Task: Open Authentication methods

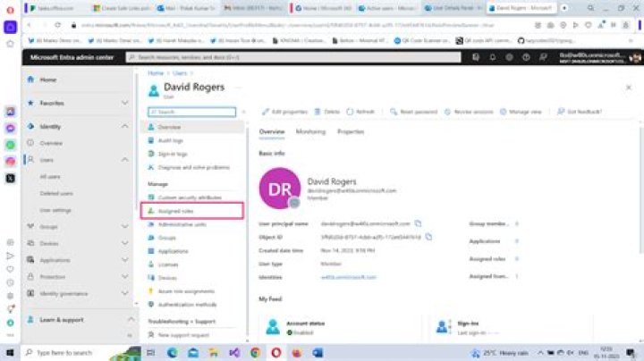Action: pos(187,305)
